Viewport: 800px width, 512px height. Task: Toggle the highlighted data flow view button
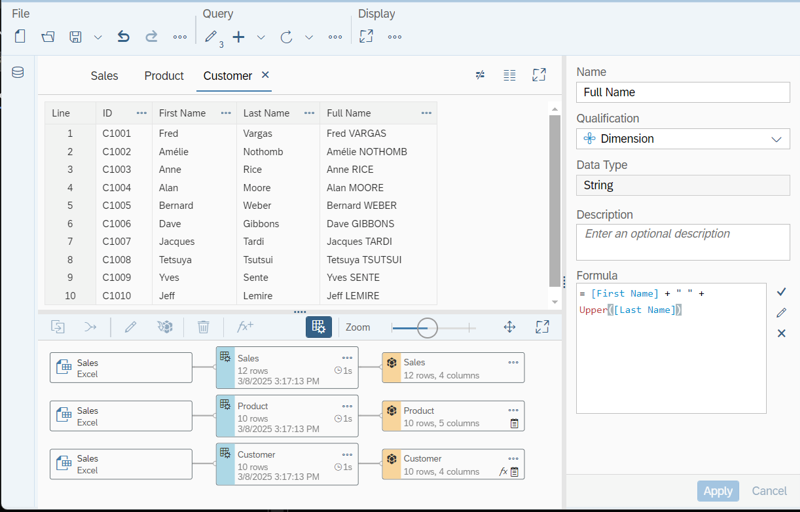(318, 327)
